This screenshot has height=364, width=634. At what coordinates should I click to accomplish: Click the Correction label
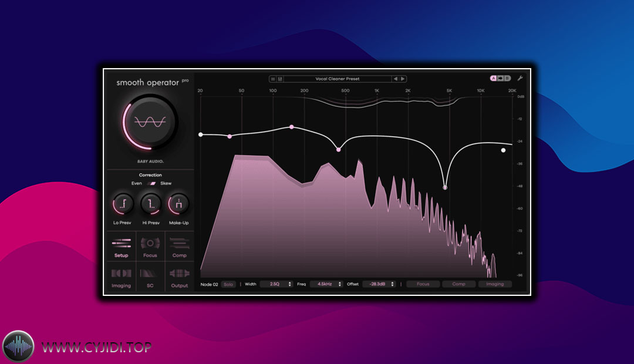coord(150,175)
